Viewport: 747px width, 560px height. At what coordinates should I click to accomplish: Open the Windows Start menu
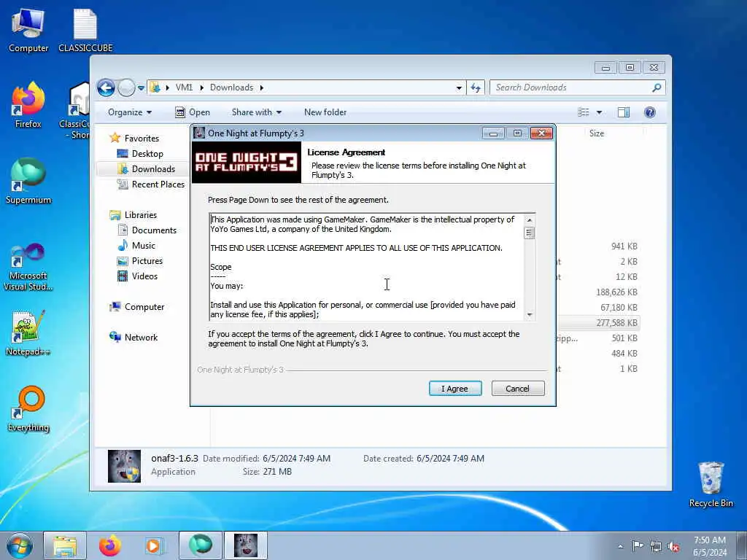tap(20, 545)
